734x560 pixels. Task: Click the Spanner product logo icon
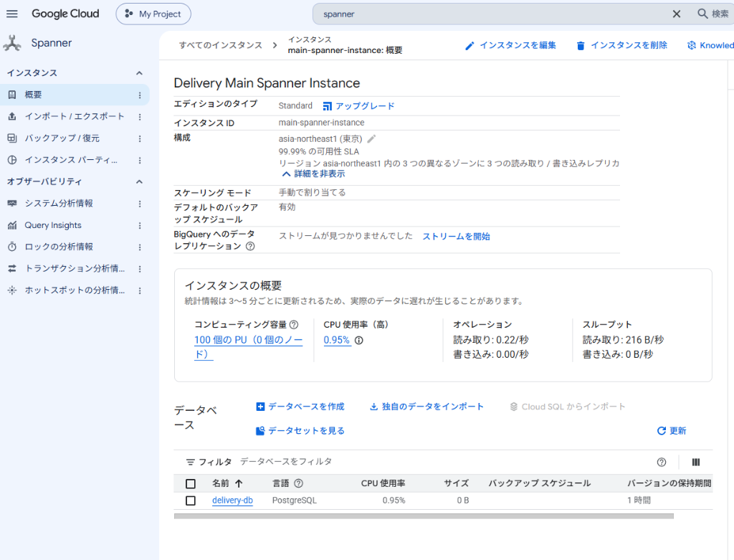click(x=12, y=43)
